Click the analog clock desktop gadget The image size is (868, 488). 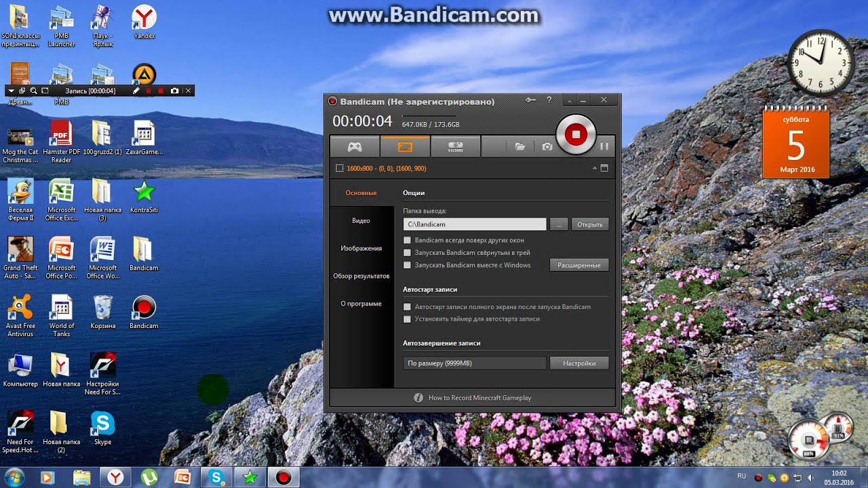(821, 63)
